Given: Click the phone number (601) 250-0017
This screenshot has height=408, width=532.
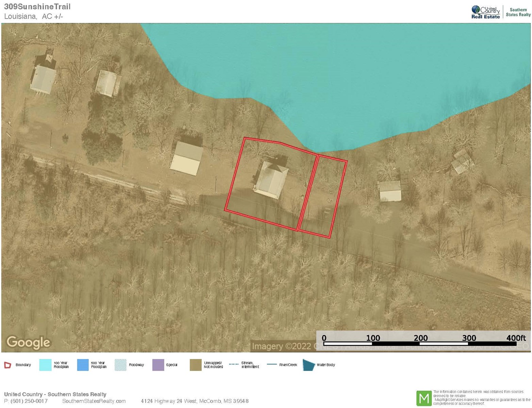Looking at the screenshot, I should pyautogui.click(x=29, y=401).
